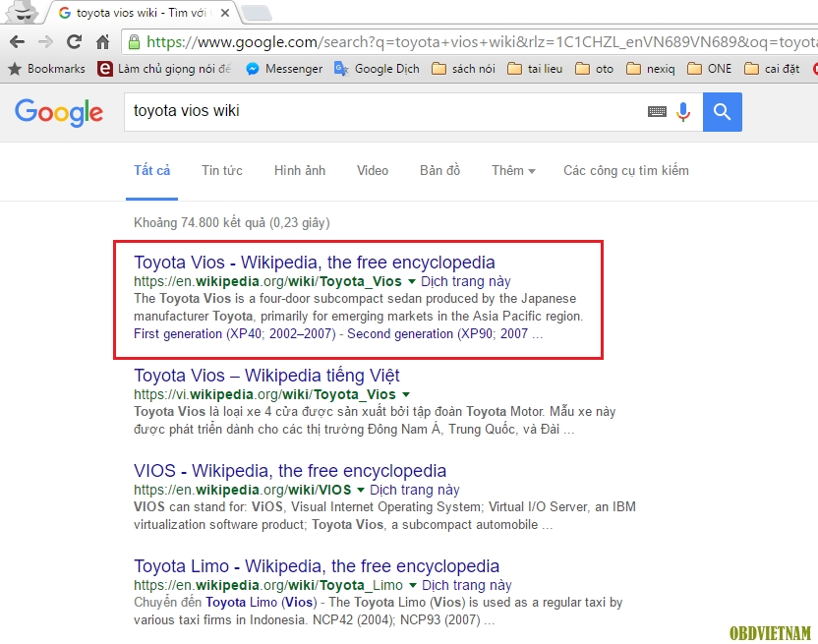The image size is (818, 644).
Task: Open 'First generation (XP40; 2002–2007)' sitelink
Action: (235, 334)
